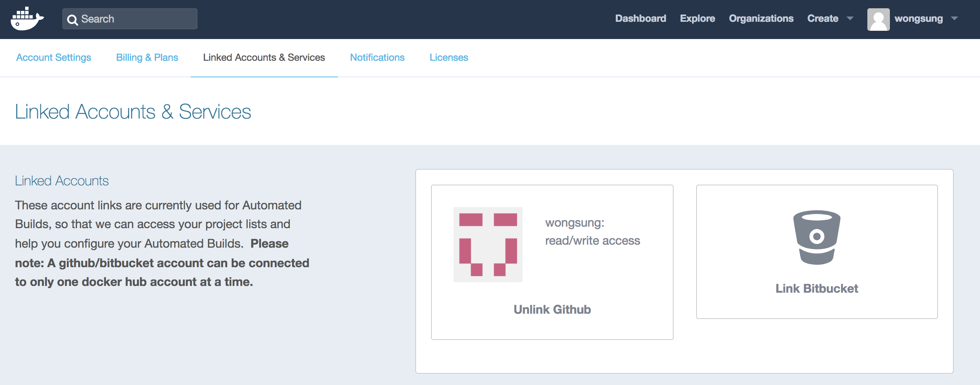Open the Create menu

(823, 19)
